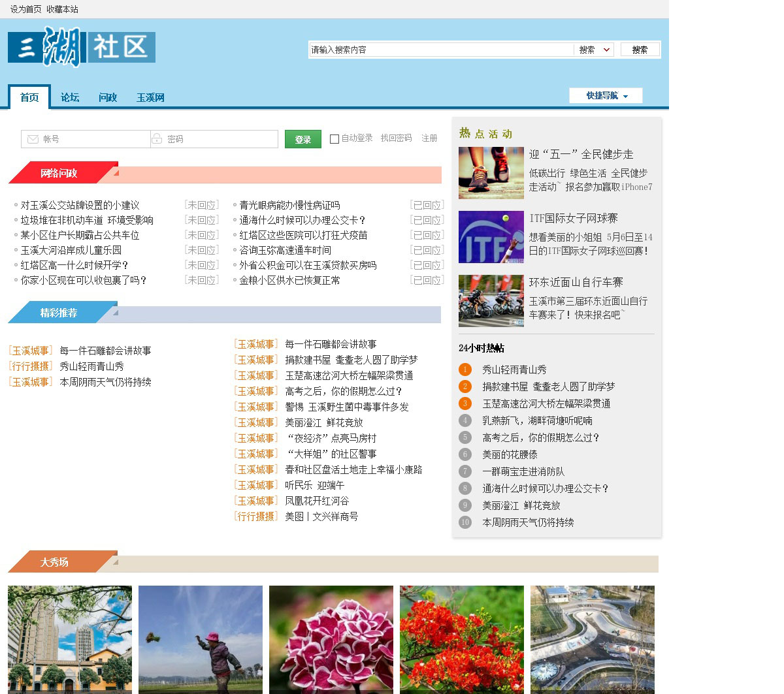
Task: Open the post 对玉溪公交站牌设置的小建议
Action: coord(80,205)
